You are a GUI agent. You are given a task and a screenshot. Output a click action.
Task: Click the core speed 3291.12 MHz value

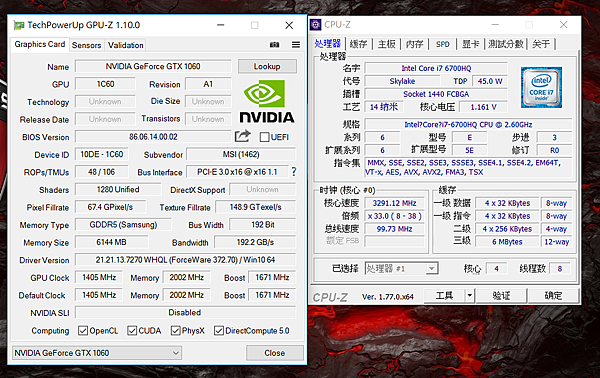(395, 203)
